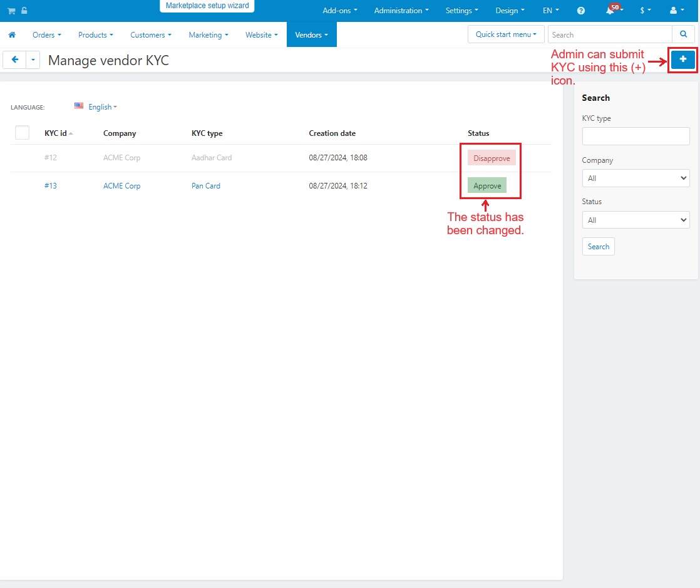Open ACME Corp link in row #13

[121, 186]
